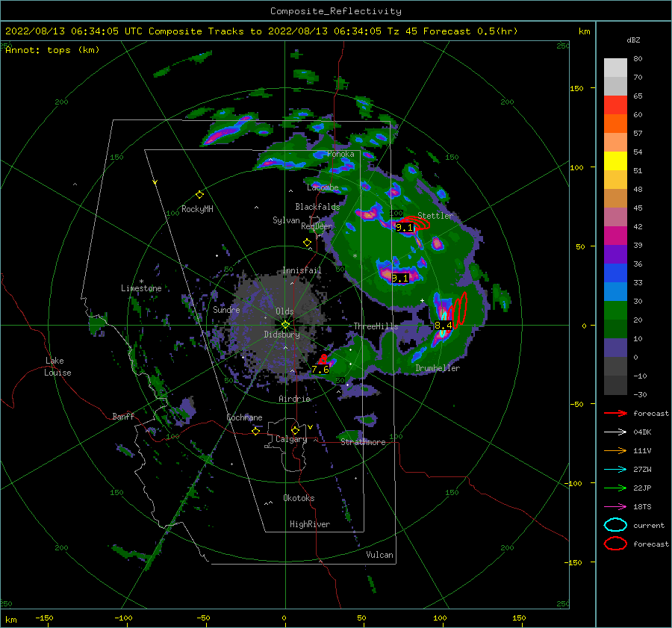Image resolution: width=672 pixels, height=628 pixels.
Task: Pick the purple 39–36 dBZ swatch
Action: 615,255
